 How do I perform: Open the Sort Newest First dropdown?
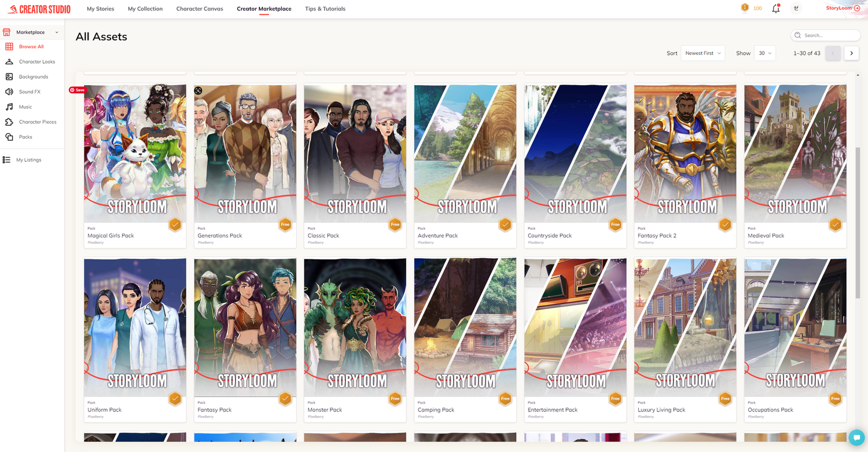point(703,53)
